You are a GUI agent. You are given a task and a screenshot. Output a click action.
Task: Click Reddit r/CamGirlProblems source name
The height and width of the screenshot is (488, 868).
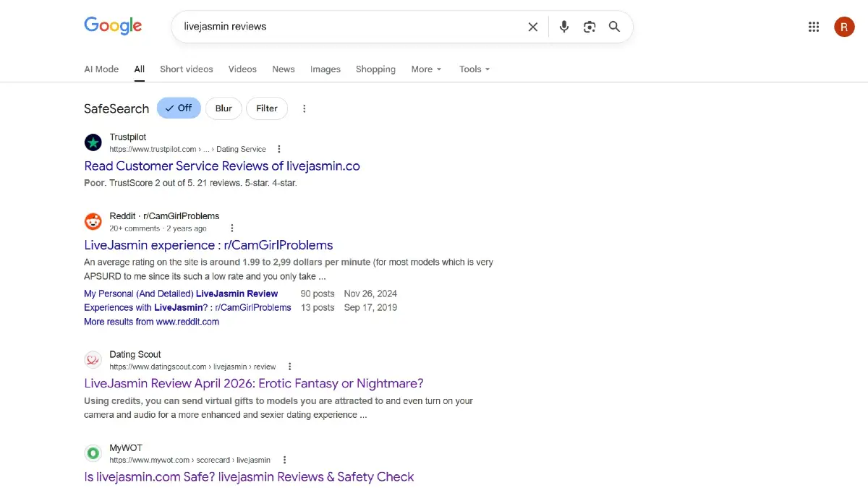coord(164,216)
